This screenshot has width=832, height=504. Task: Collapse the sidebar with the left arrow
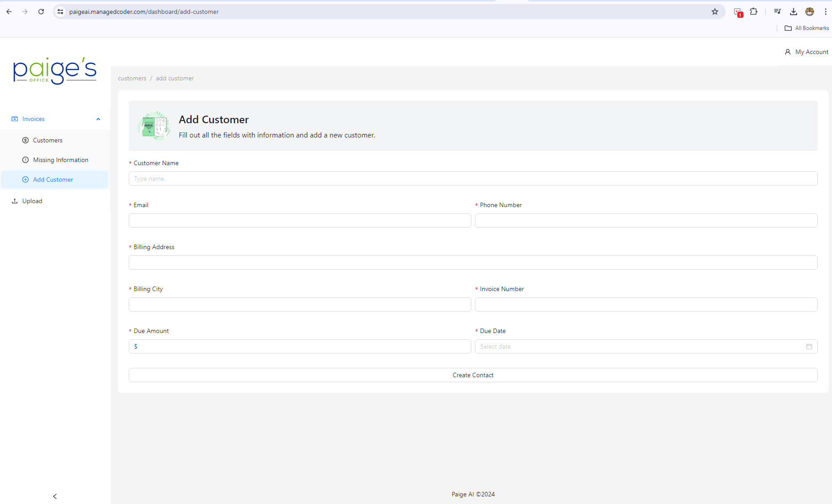[55, 496]
